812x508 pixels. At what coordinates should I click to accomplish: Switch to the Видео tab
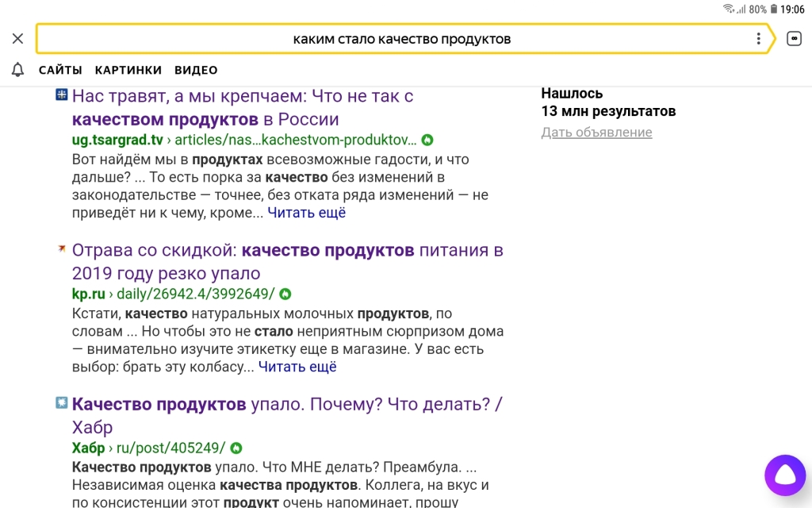tap(196, 70)
